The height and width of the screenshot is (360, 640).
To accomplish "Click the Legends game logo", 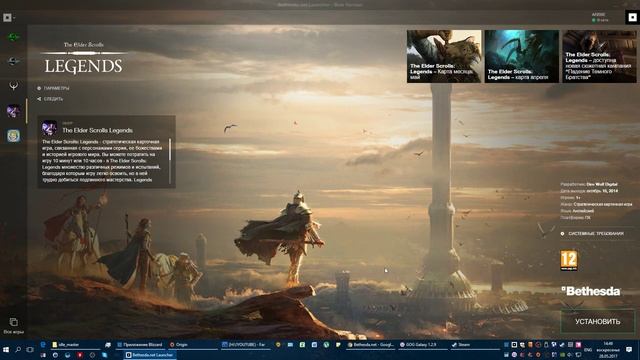I will coord(84,58).
